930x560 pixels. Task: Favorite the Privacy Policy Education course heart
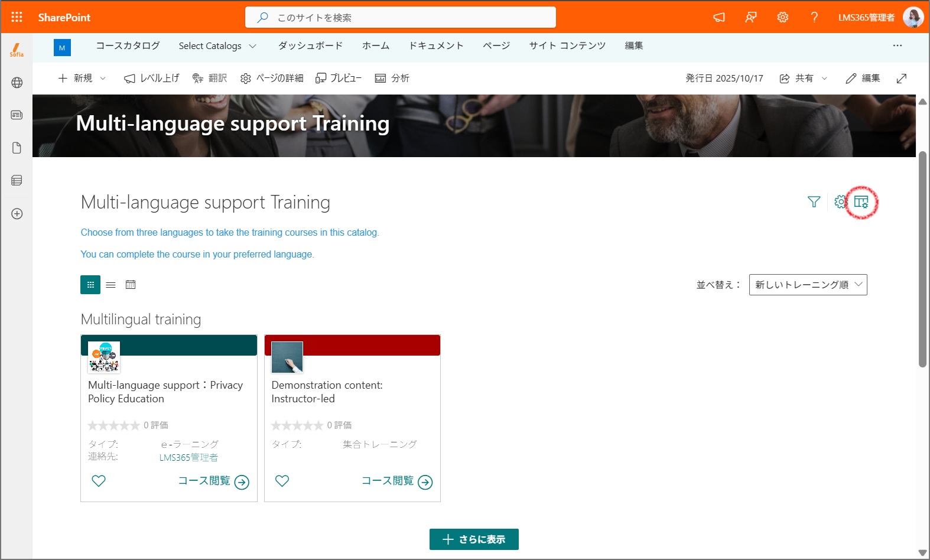pyautogui.click(x=99, y=481)
